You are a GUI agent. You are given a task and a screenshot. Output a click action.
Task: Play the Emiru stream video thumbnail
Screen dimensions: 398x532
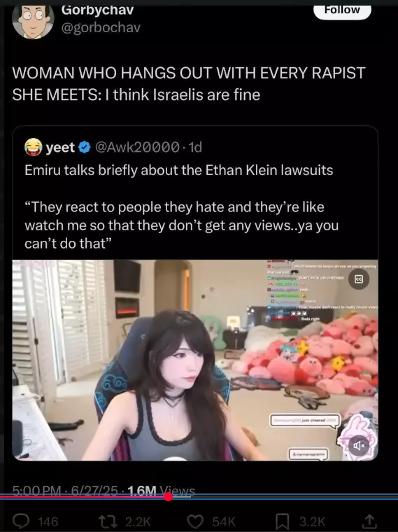click(x=195, y=360)
